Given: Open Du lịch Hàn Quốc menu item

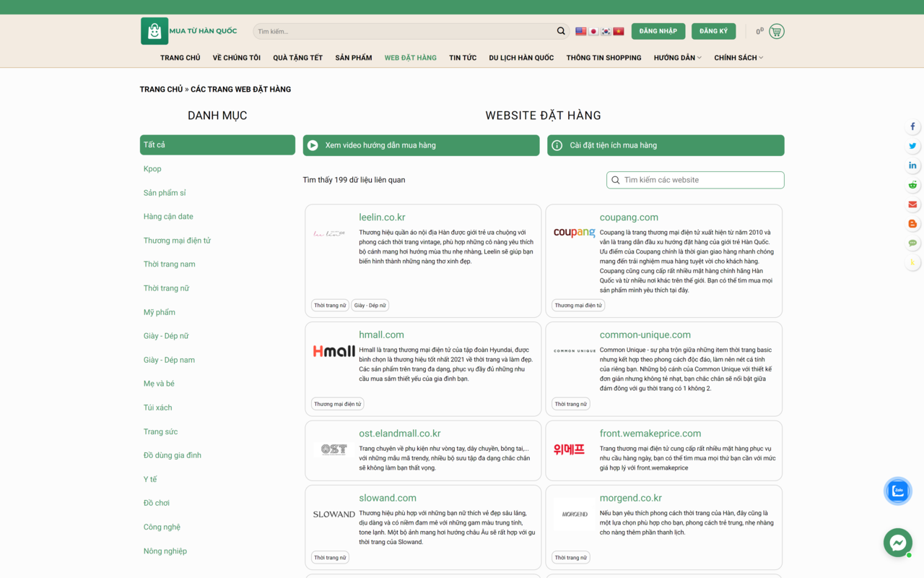Looking at the screenshot, I should 521,58.
